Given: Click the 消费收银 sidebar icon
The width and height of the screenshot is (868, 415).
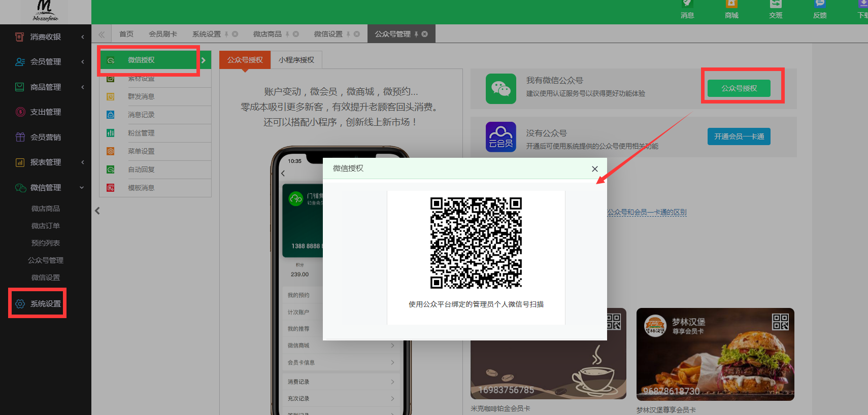Looking at the screenshot, I should coord(20,37).
